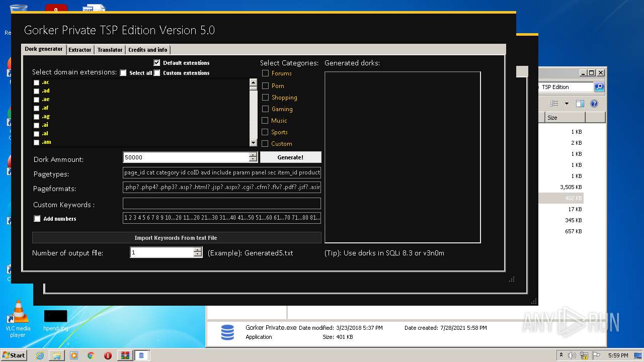The width and height of the screenshot is (644, 362).
Task: Click Import Keywords From text File
Action: [177, 238]
